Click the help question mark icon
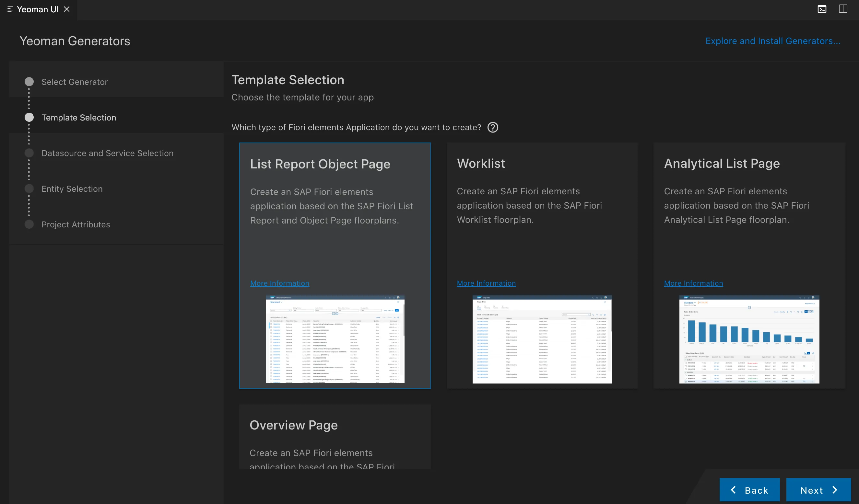This screenshot has width=859, height=504. (x=493, y=127)
